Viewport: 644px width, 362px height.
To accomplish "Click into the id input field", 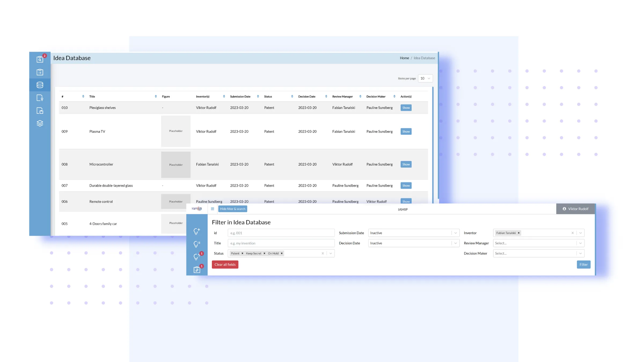I will (x=281, y=233).
